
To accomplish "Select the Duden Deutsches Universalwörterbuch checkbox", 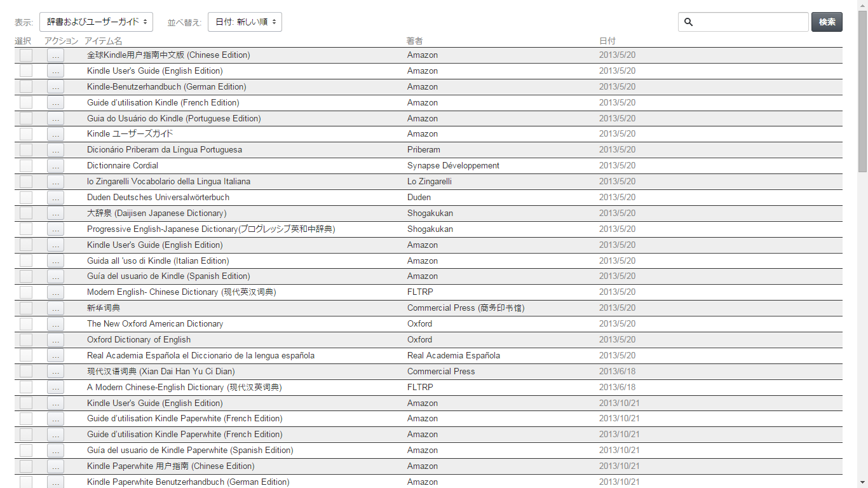I will pyautogui.click(x=26, y=198).
